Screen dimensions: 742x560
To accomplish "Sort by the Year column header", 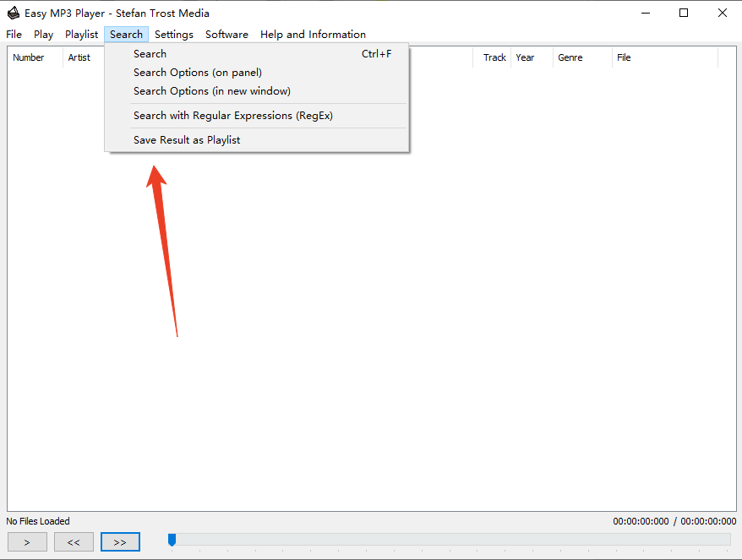I will pyautogui.click(x=532, y=57).
